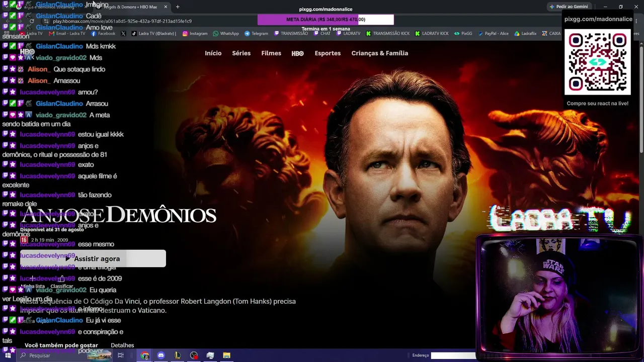Open the CAIXA bookmark
644x362 pixels.
pyautogui.click(x=551, y=34)
